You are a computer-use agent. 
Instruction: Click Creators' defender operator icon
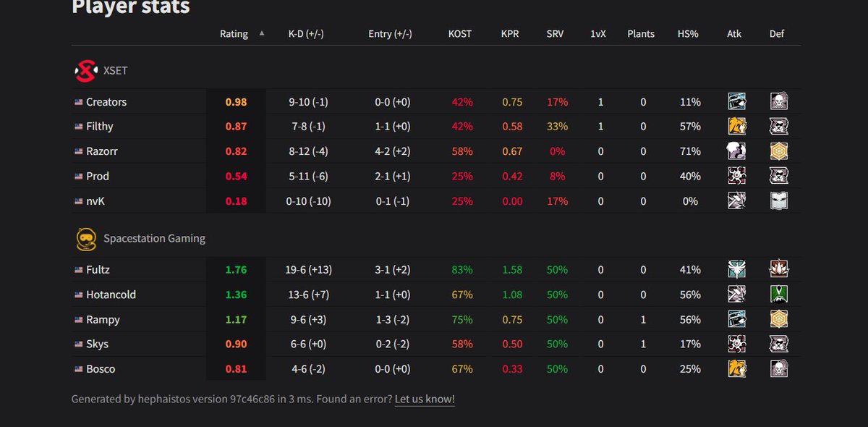click(x=778, y=101)
